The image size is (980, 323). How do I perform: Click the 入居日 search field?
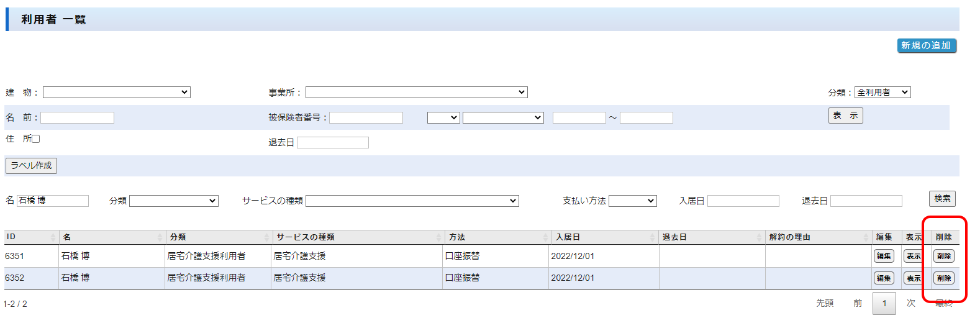(743, 201)
